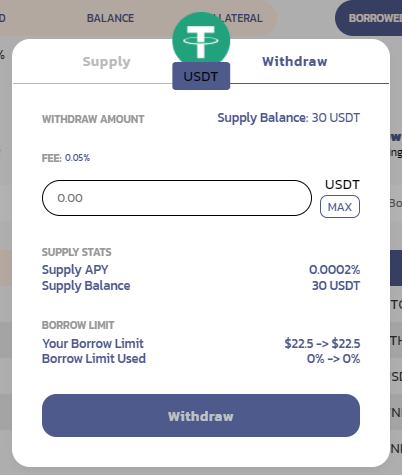
Task: Select the Withdraw tab
Action: click(295, 62)
